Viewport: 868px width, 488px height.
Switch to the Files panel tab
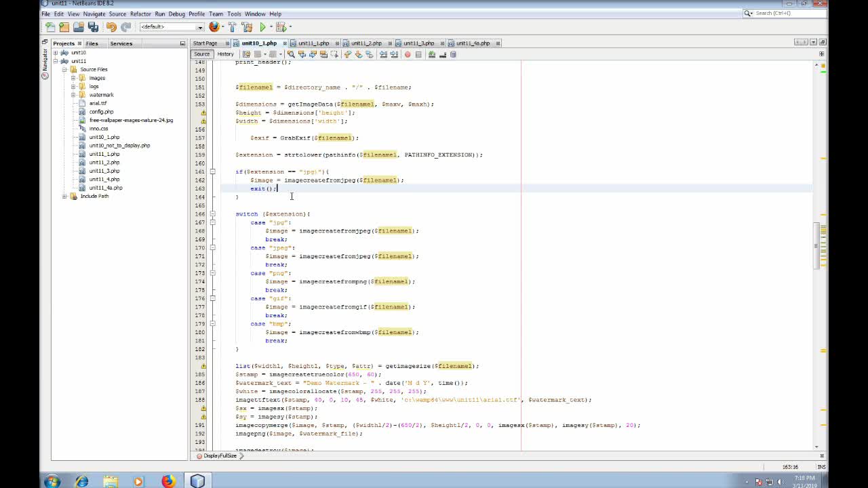point(92,43)
